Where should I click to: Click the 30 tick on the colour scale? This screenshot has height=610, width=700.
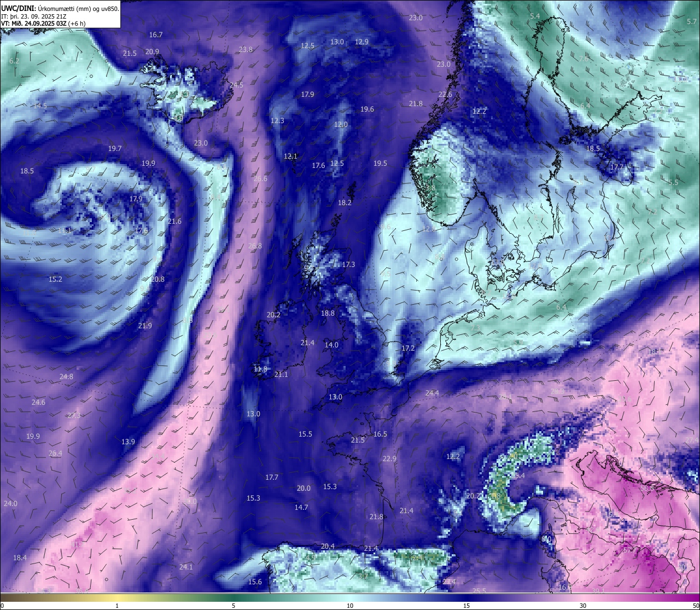pyautogui.click(x=583, y=606)
